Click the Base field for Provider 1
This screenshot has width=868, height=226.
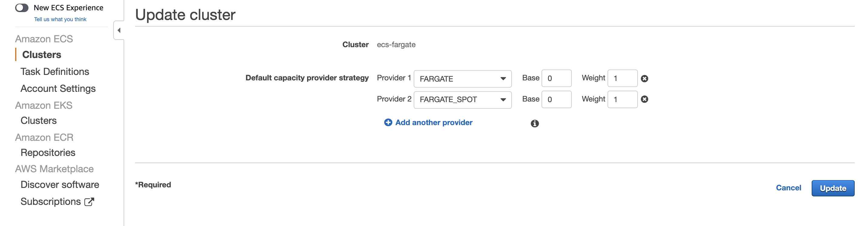tap(556, 78)
